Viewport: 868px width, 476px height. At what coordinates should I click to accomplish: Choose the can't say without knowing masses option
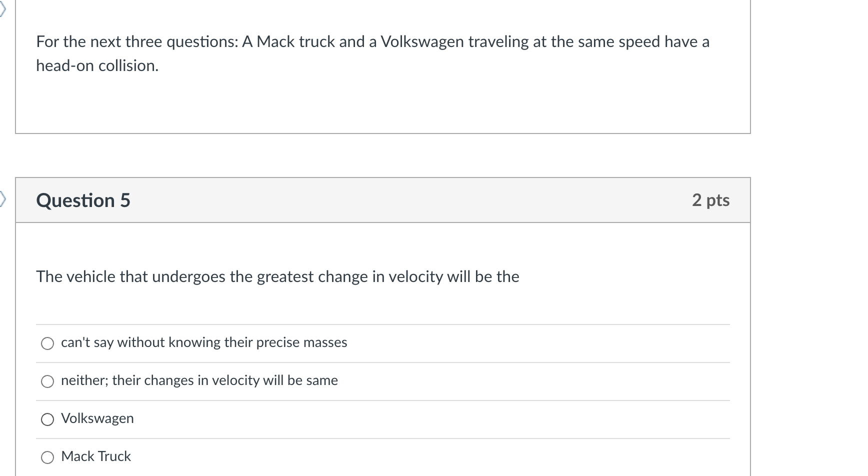(x=47, y=343)
